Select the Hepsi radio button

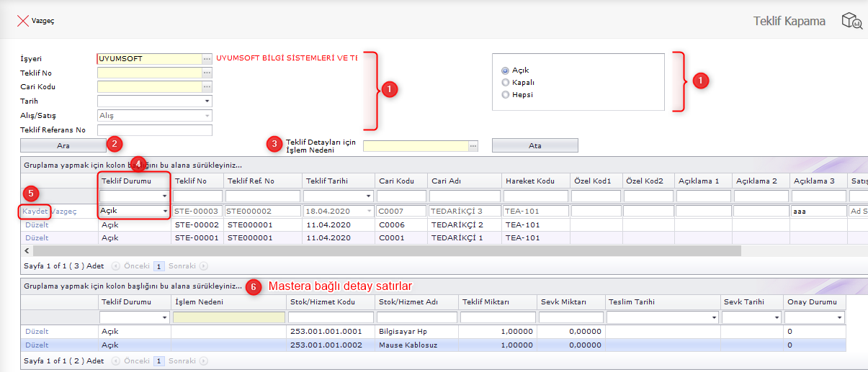point(506,94)
